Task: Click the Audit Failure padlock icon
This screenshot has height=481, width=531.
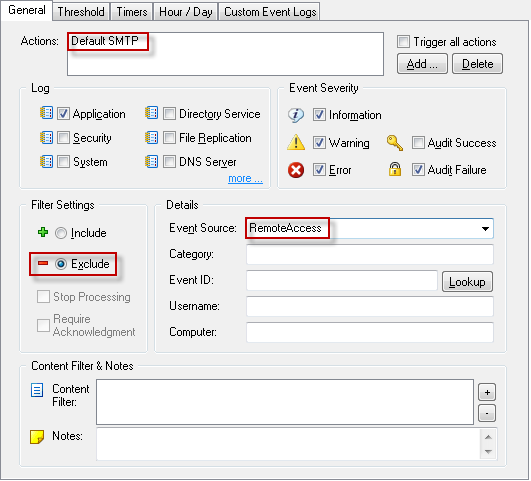Action: click(x=395, y=169)
